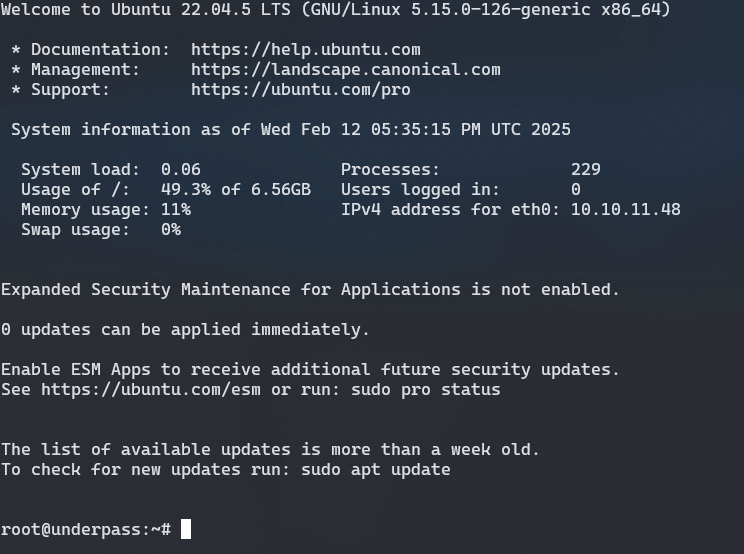Click the disk usage "49.3% of 6.56GB" text
The width and height of the screenshot is (744, 554).
tap(235, 189)
